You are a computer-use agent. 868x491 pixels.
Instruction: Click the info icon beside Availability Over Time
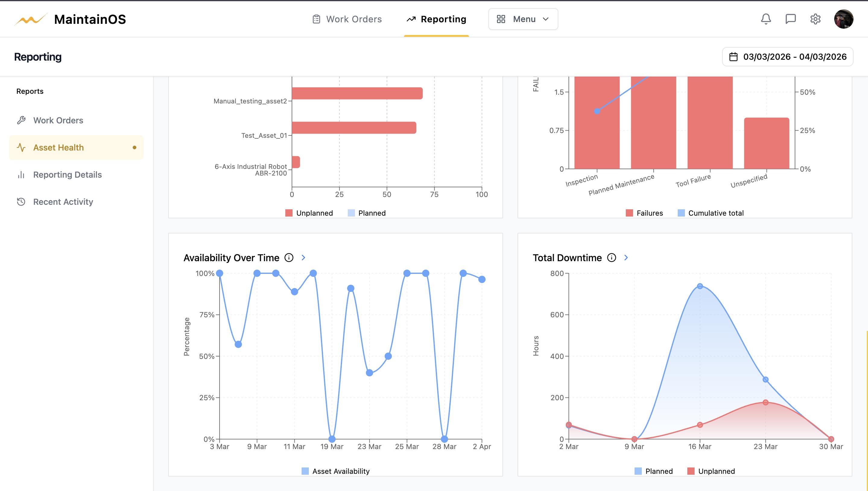[289, 258]
